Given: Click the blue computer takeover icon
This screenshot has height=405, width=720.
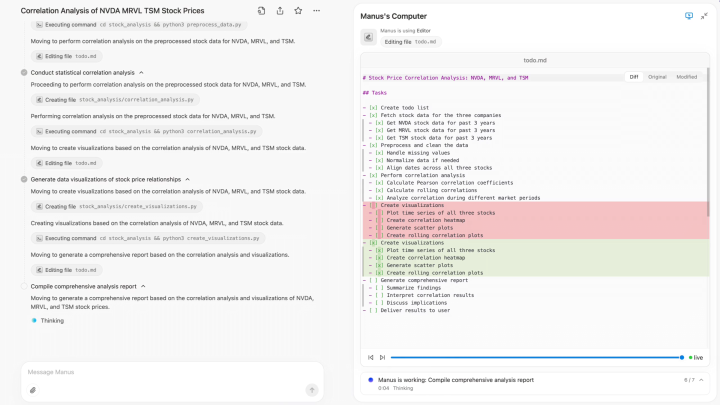Looking at the screenshot, I should 688,16.
